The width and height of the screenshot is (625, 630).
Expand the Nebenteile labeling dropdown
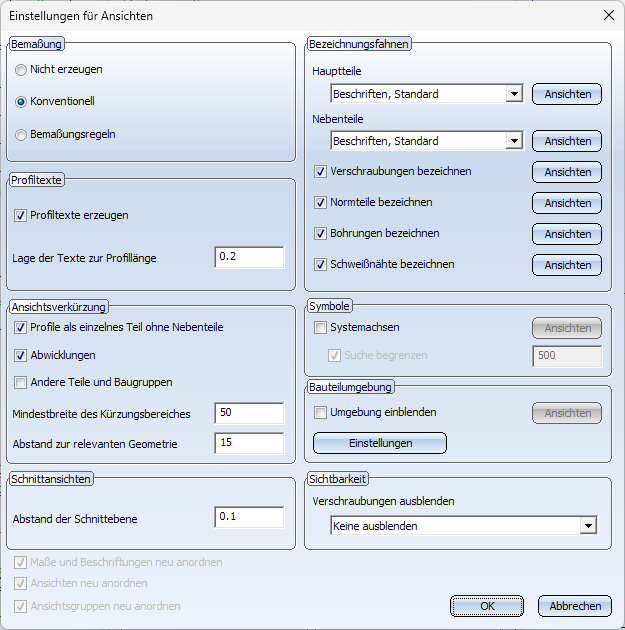tap(513, 141)
